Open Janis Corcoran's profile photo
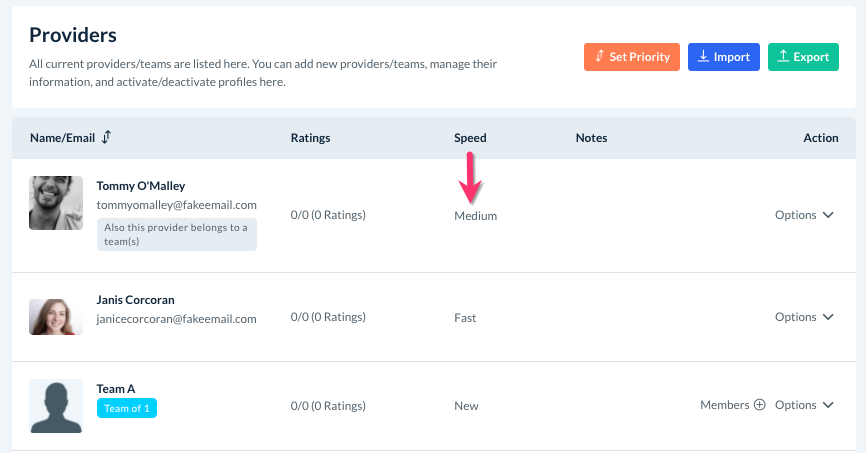 (x=56, y=317)
